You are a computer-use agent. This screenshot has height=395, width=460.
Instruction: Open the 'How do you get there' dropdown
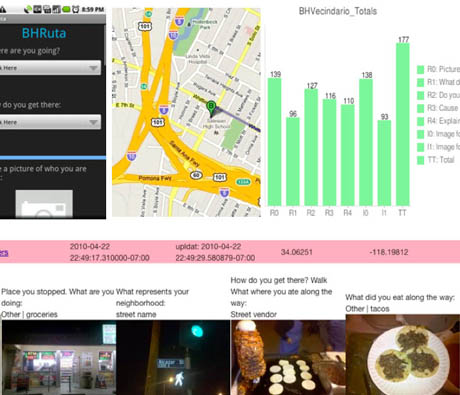point(50,122)
